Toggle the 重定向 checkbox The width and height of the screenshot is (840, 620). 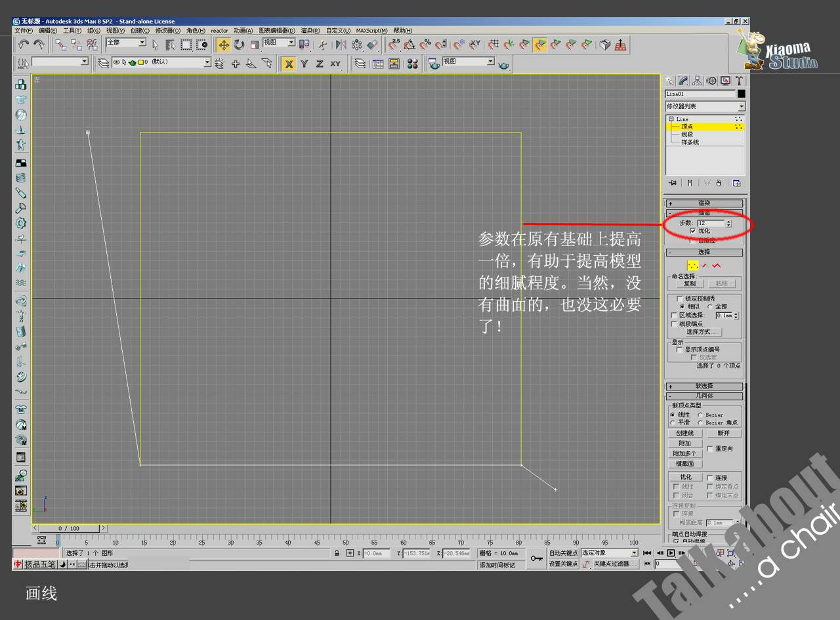(x=710, y=449)
